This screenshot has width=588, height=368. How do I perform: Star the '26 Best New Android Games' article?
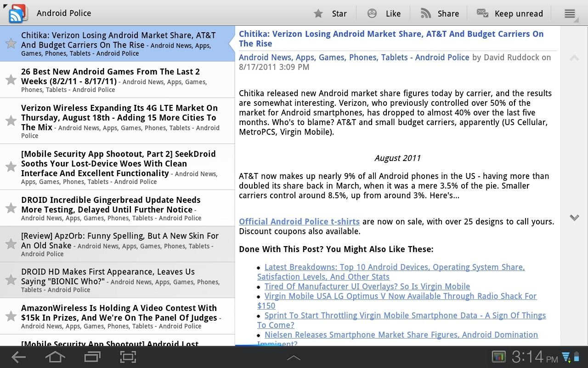pyautogui.click(x=11, y=79)
